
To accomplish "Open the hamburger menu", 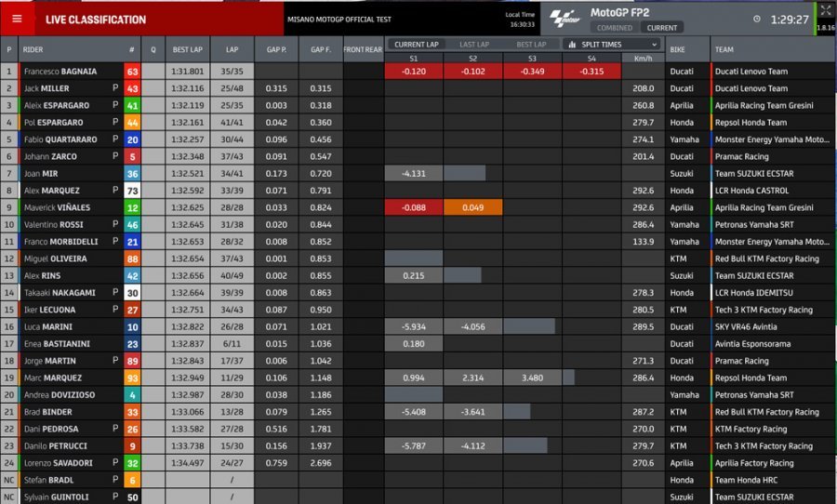I will click(x=17, y=19).
